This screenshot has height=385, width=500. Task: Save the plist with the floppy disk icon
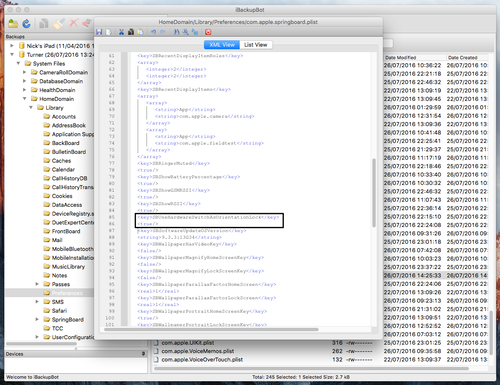(99, 32)
